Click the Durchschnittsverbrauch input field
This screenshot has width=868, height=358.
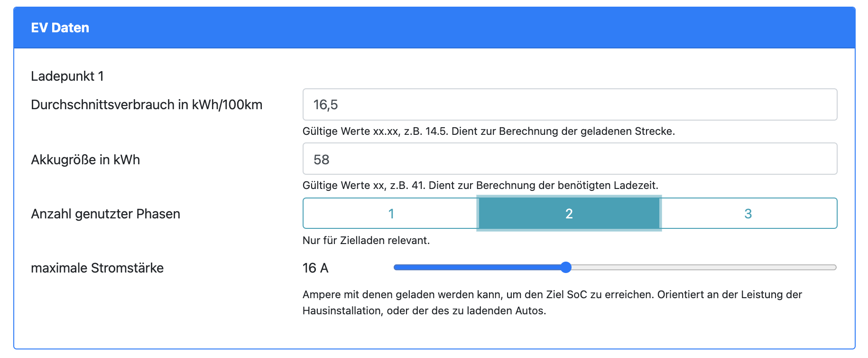(569, 104)
